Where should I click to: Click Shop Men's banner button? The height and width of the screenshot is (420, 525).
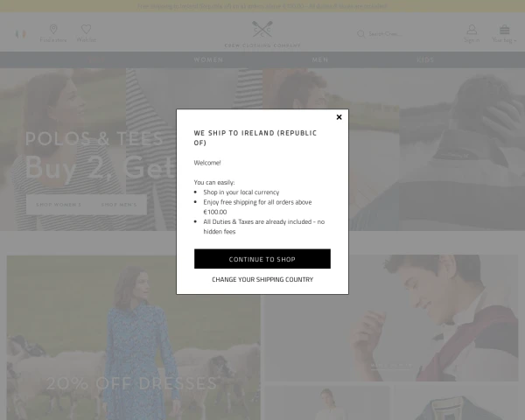point(119,205)
